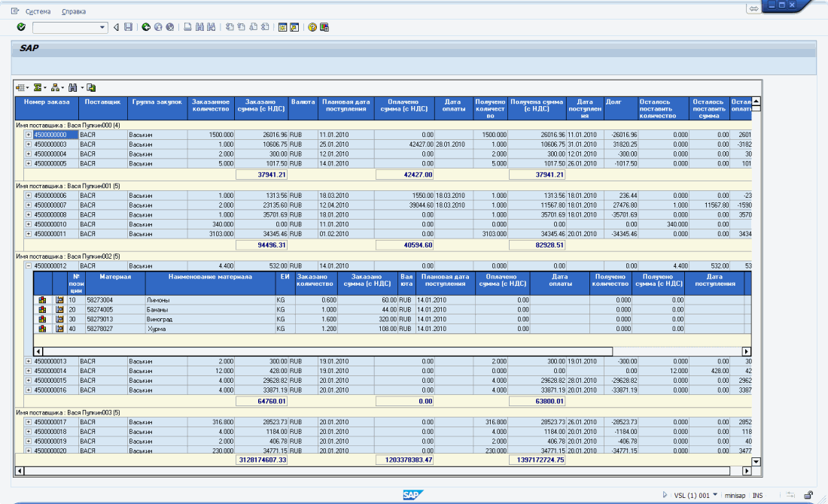Collapse the command field with the triangle
828x504 pixels.
pyautogui.click(x=116, y=27)
